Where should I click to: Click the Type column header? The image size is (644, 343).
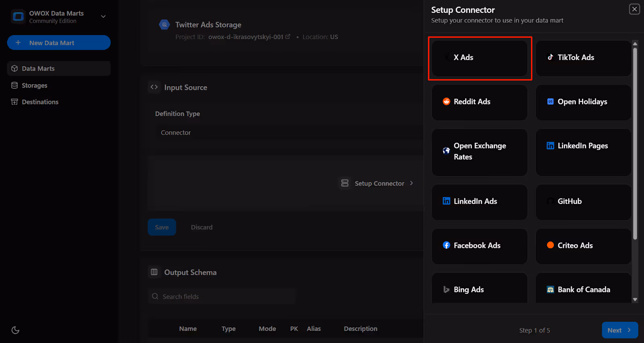coord(229,329)
